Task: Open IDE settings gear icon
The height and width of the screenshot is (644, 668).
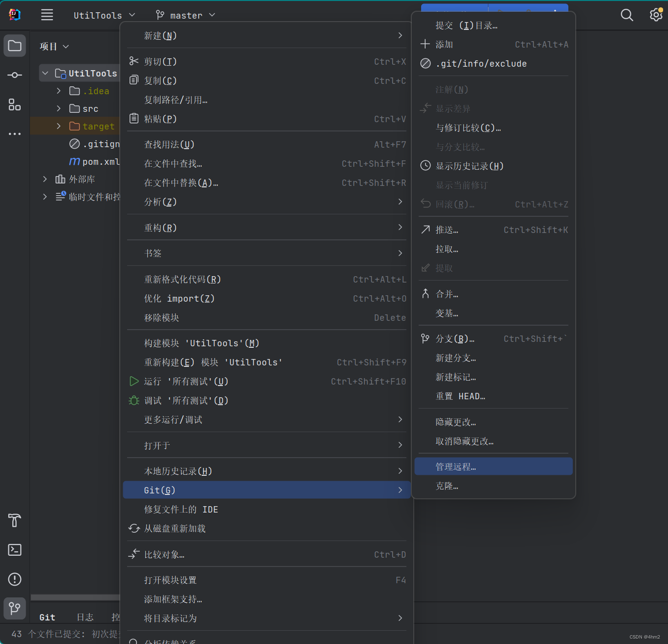Action: pos(656,15)
